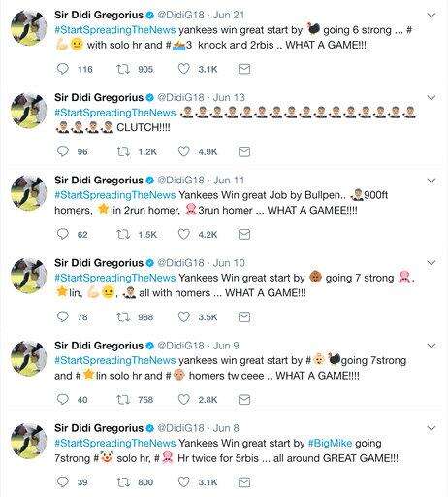Like the Jun 11 tweet

pyautogui.click(x=184, y=234)
